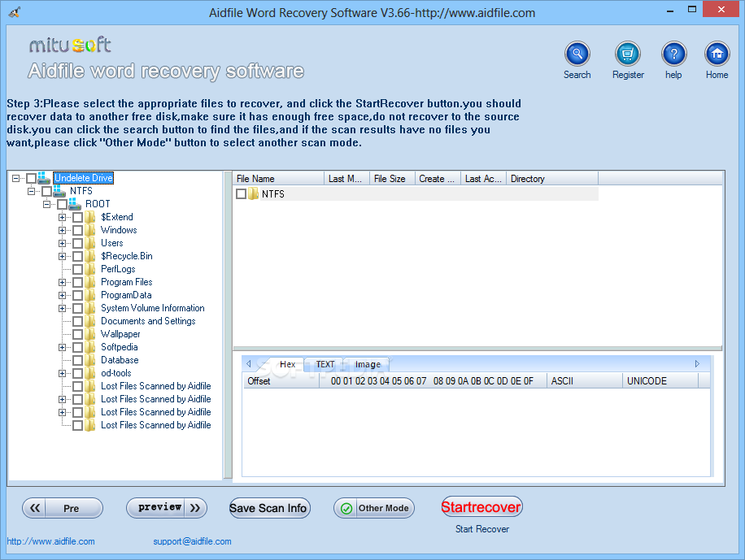Viewport: 745px width, 560px height.
Task: Click the NTFS drive icon in tree
Action: [59, 191]
